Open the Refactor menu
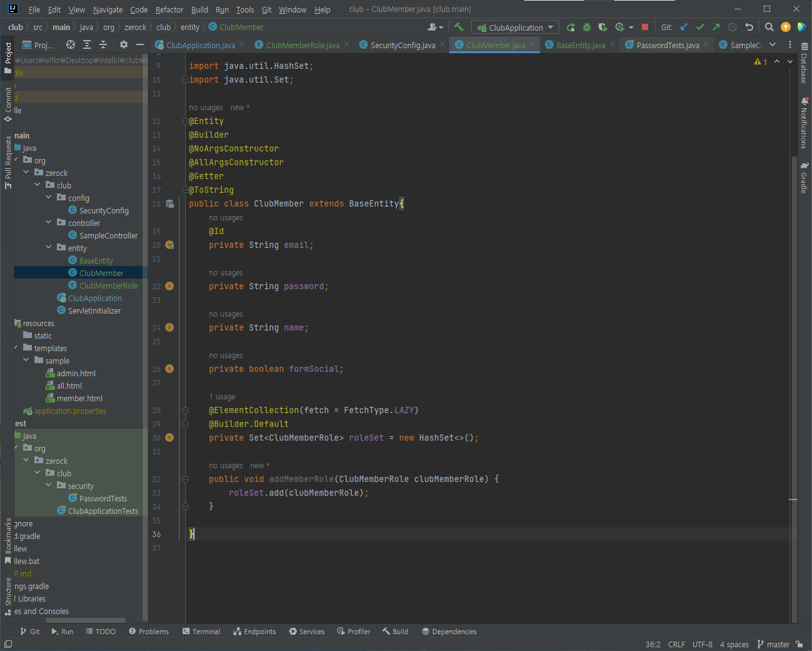Screen dimensions: 812x651 (x=170, y=9)
